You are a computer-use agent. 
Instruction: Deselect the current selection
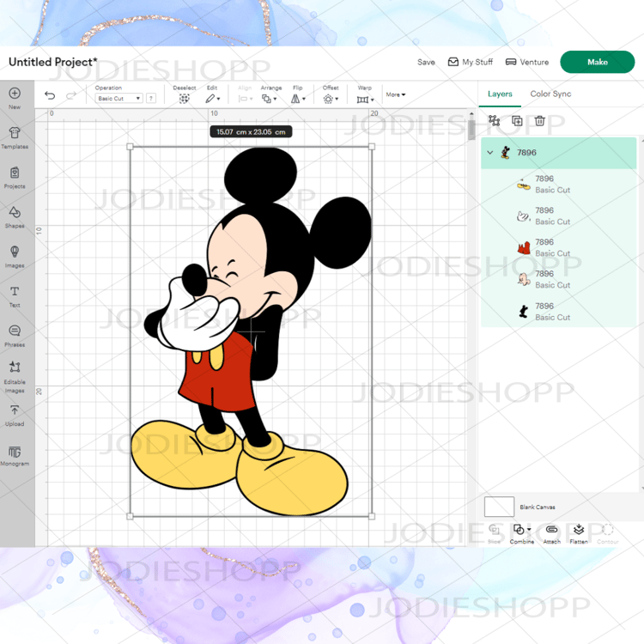[185, 94]
